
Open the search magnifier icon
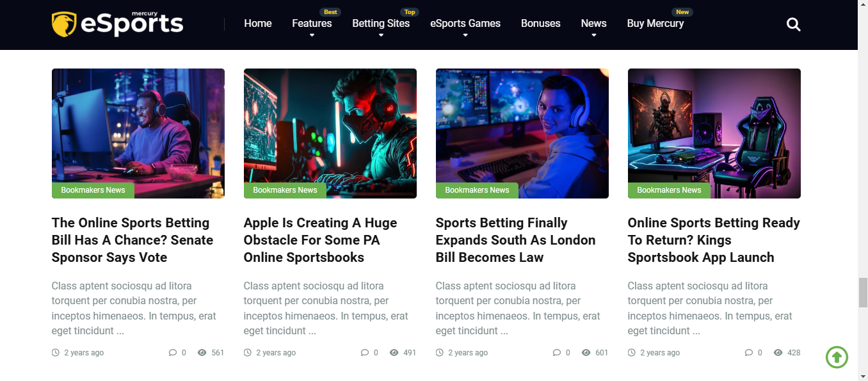[793, 24]
